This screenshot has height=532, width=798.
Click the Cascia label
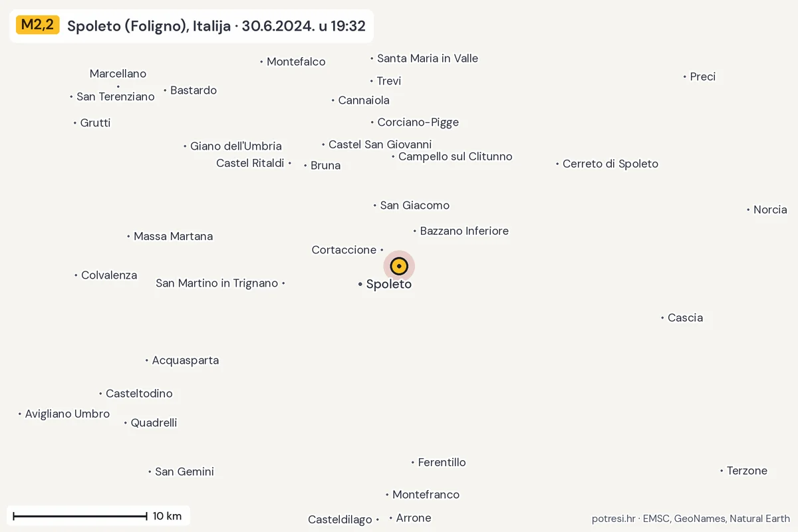click(685, 318)
